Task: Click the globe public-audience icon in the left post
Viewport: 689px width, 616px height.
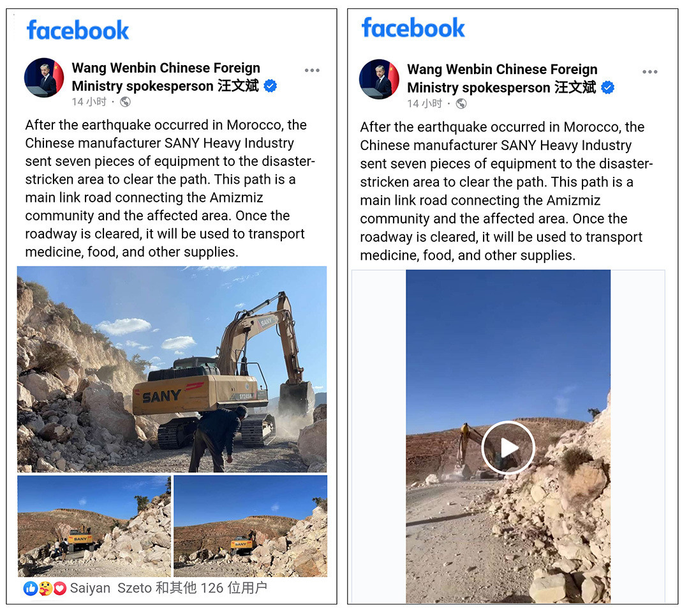Action: [x=125, y=102]
